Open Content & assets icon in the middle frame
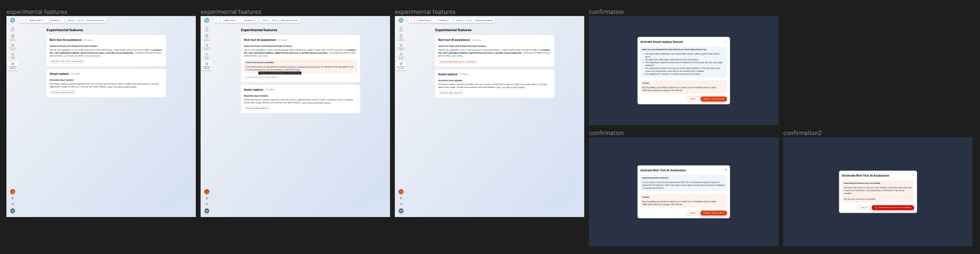Viewport: 980px width, 254px height. pos(206,47)
